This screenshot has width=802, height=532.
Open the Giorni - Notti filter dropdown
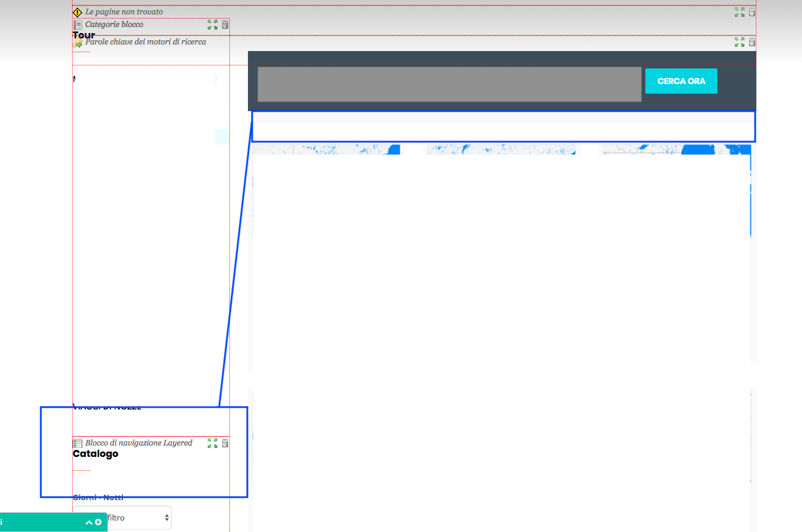point(122,518)
